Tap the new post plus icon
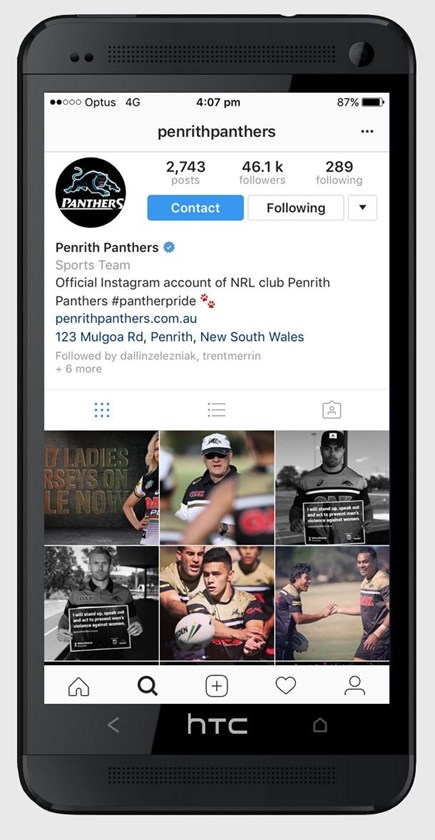Image resolution: width=435 pixels, height=840 pixels. 216,686
